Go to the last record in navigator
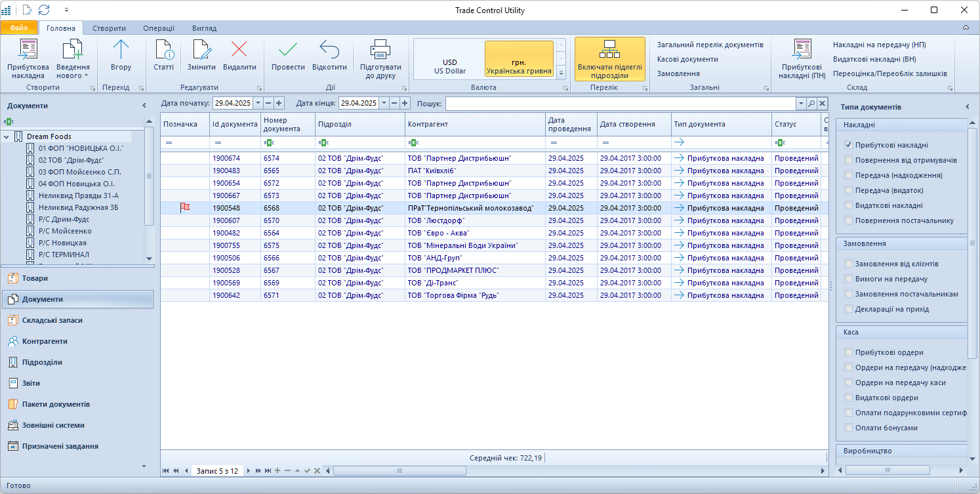 [268, 470]
